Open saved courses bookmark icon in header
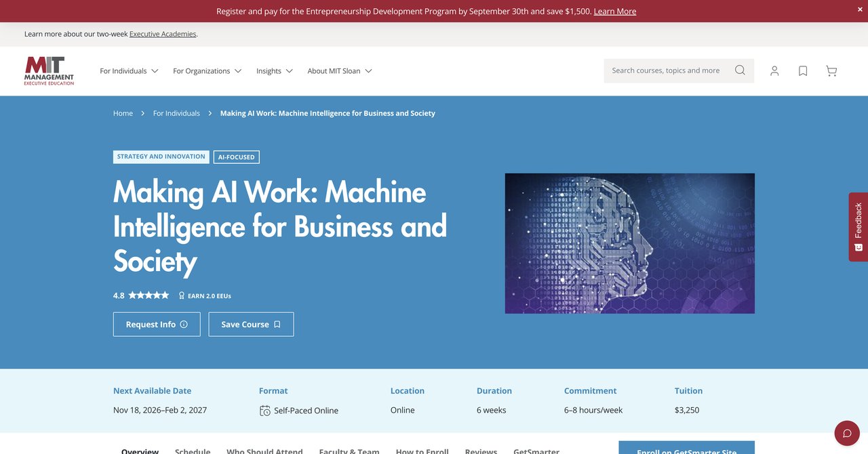The width and height of the screenshot is (868, 454). tap(803, 71)
